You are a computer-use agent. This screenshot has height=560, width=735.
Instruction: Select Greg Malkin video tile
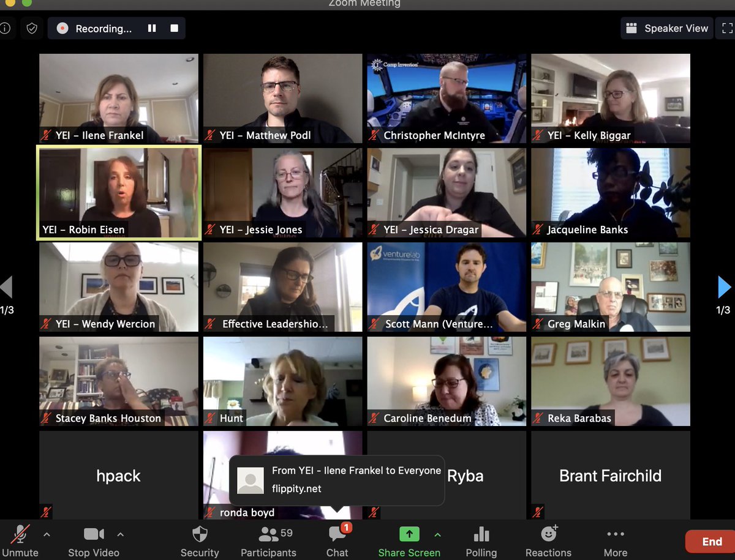(x=611, y=287)
